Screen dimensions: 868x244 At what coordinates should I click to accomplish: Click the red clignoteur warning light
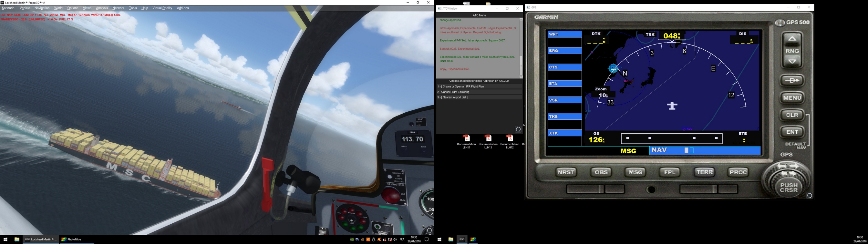pos(390,196)
